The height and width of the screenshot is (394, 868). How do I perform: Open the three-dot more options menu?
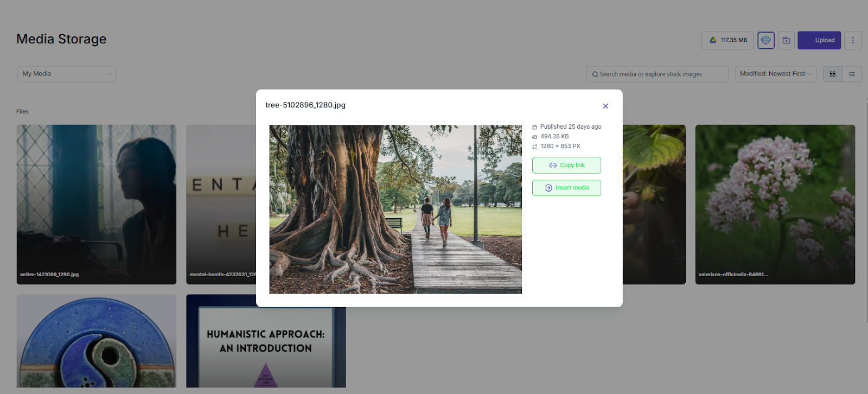[853, 40]
